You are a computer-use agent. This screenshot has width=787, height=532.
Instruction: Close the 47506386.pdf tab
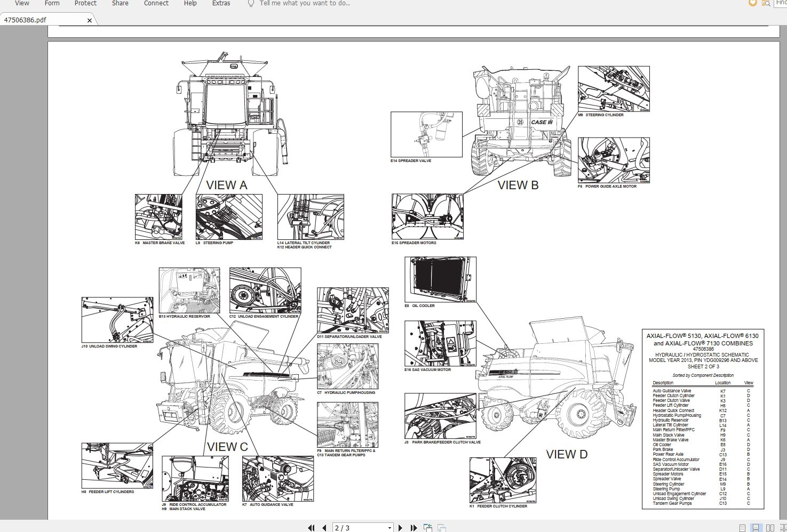[x=89, y=20]
